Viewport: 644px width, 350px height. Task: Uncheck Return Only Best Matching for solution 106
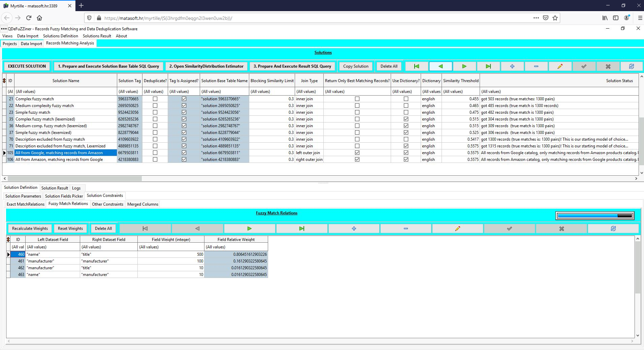coord(357,160)
